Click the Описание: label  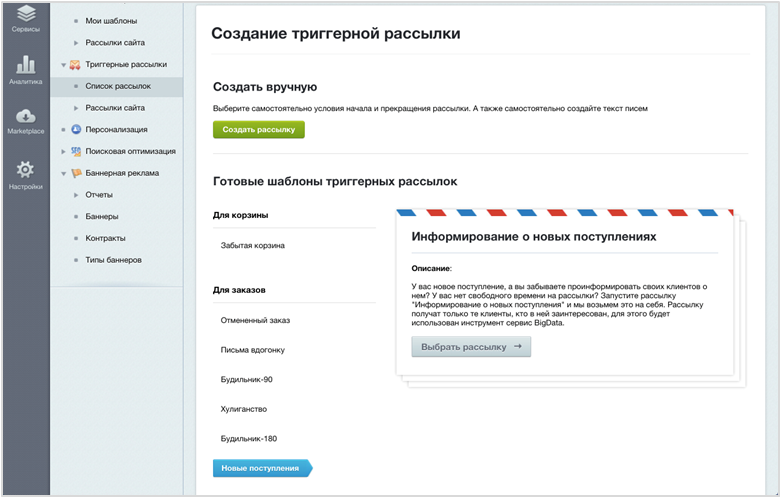[431, 268]
